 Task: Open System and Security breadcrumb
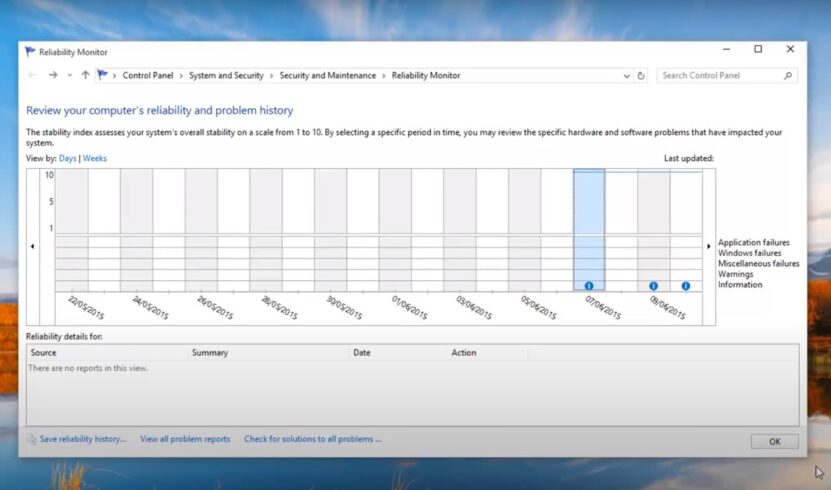pyautogui.click(x=226, y=75)
